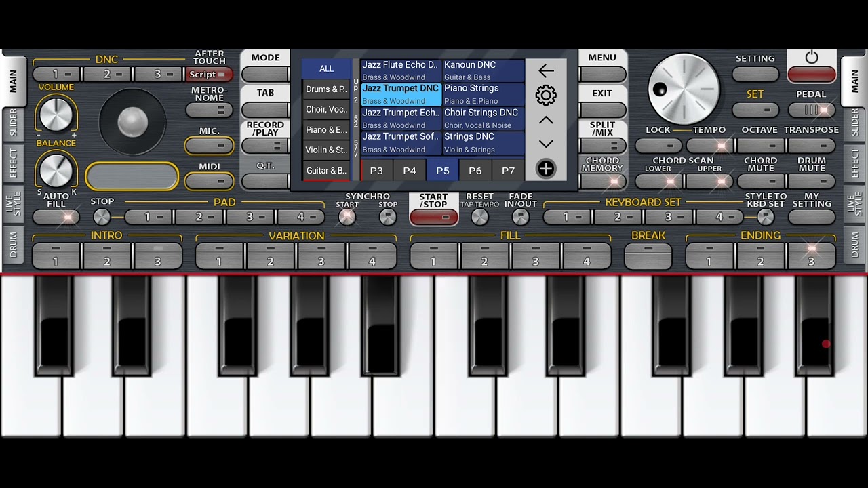Toggle the Pedal button

[812, 110]
